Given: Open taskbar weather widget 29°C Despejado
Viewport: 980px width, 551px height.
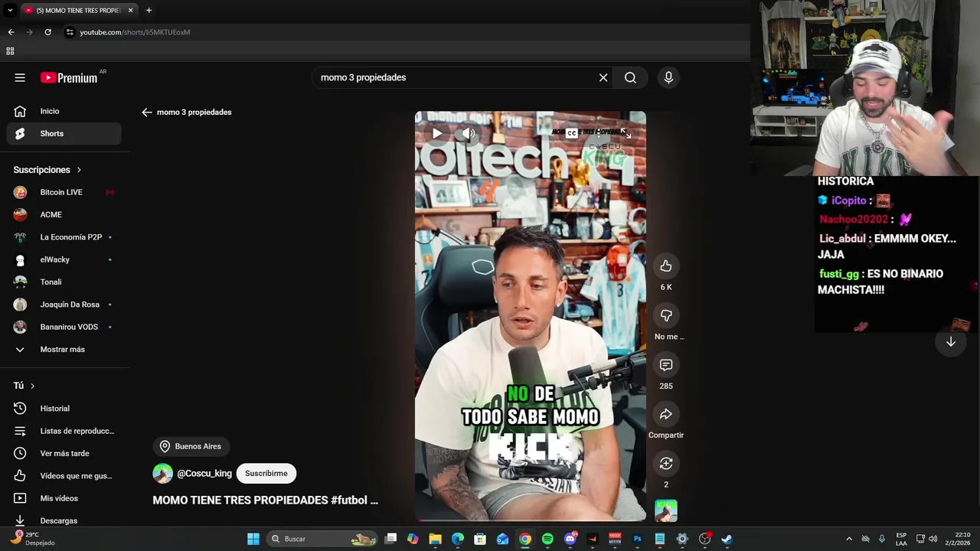Looking at the screenshot, I should pyautogui.click(x=32, y=539).
